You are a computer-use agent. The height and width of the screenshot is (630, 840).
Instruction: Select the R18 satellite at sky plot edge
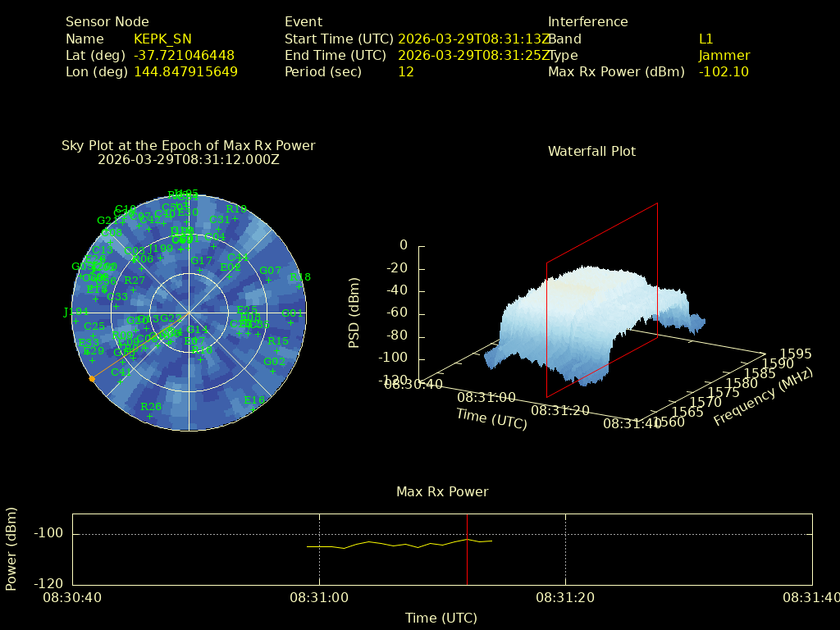click(x=299, y=286)
